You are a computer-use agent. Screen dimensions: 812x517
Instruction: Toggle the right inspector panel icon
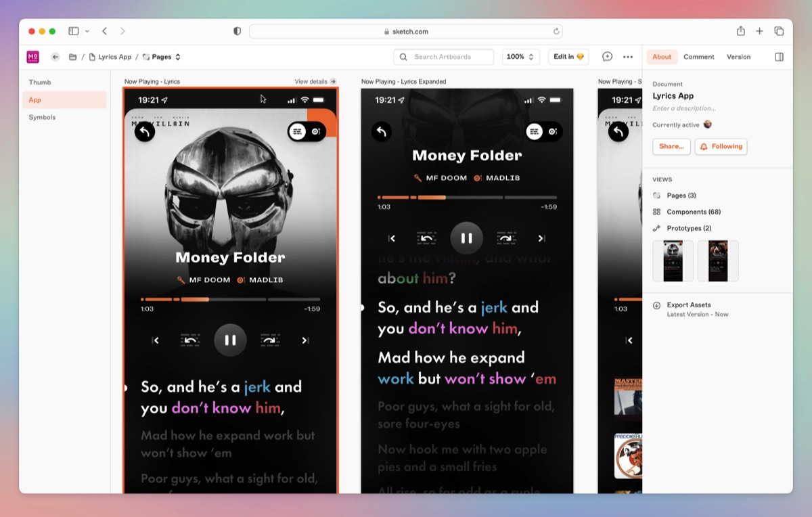tap(779, 57)
